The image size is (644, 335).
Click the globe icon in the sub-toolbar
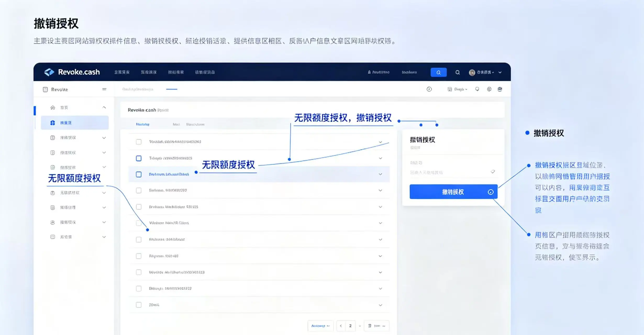click(489, 89)
